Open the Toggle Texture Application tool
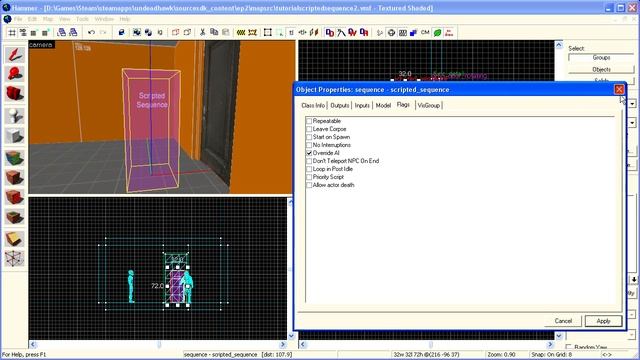This screenshot has height=360, width=640. tap(15, 158)
